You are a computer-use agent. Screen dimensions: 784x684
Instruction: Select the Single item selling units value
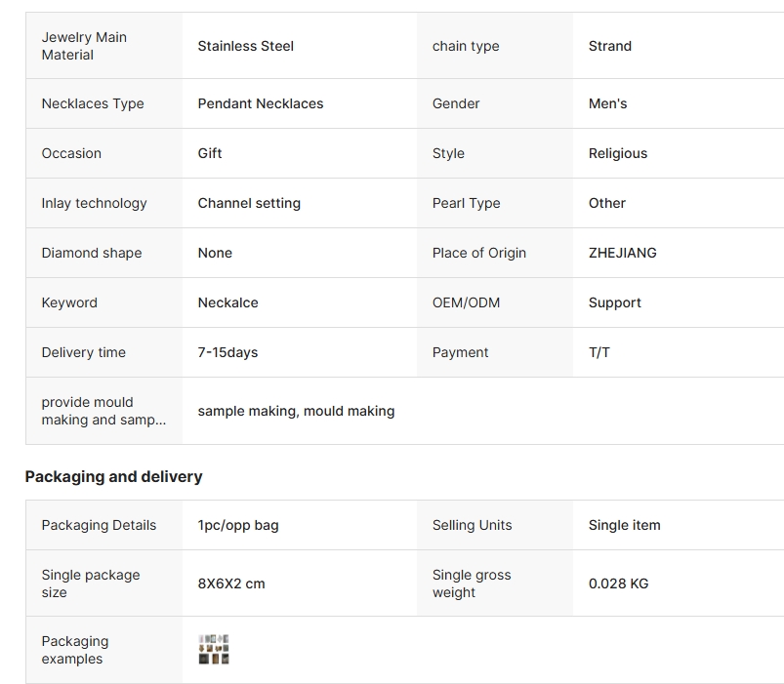pyautogui.click(x=625, y=525)
